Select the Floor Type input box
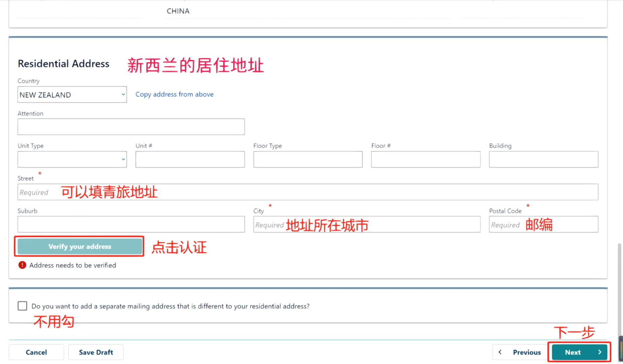This screenshot has height=364, width=623. click(308, 159)
